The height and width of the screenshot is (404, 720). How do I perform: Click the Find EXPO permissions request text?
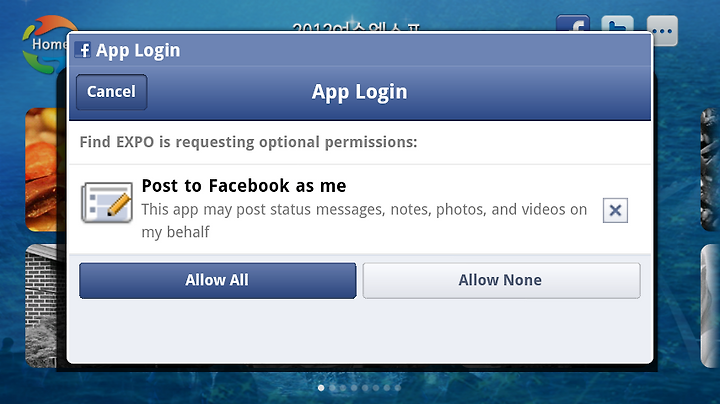pos(248,142)
